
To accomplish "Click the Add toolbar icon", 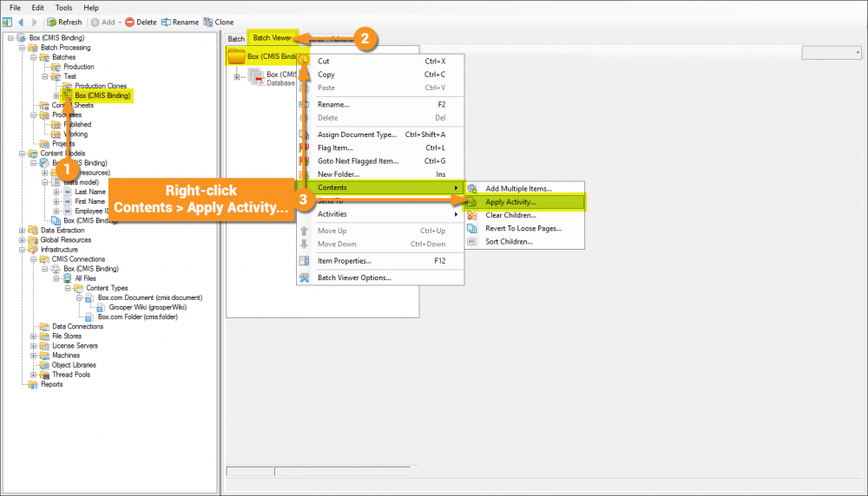I will pos(95,23).
